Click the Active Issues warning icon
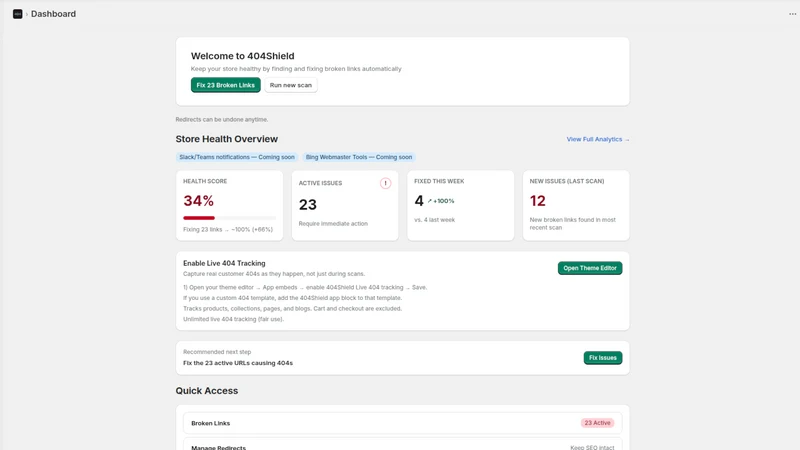This screenshot has width=800, height=450. tap(385, 183)
